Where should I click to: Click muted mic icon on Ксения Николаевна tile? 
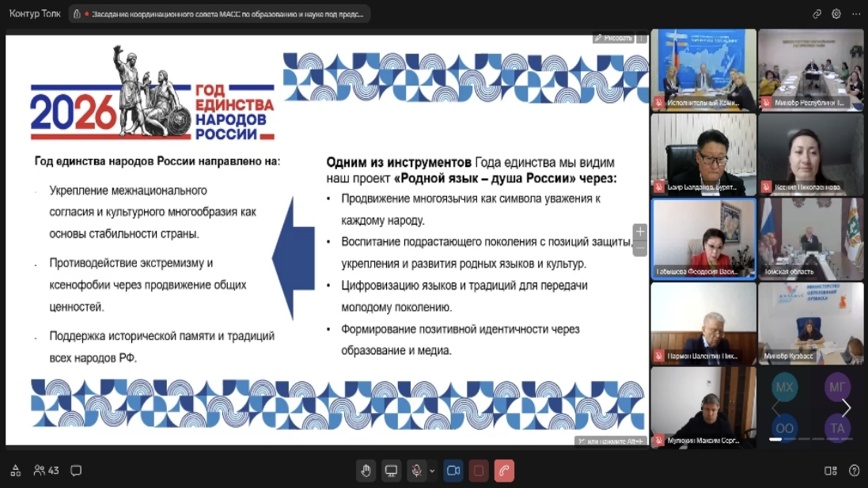(766, 187)
